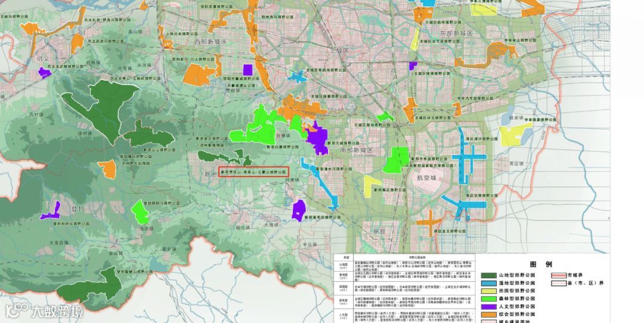This screenshot has height=323, width=644.
Task: Click the 郑州西环郊野公园 park label
Action: [x=278, y=17]
